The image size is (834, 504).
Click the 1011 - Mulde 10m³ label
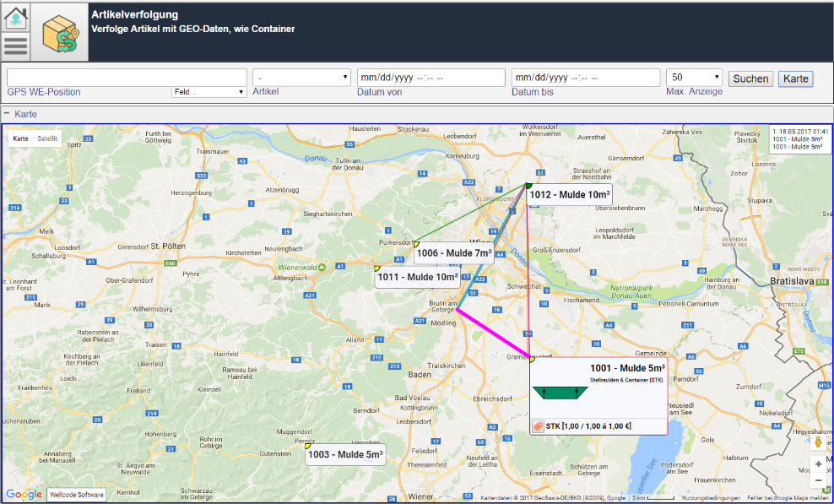click(x=417, y=277)
